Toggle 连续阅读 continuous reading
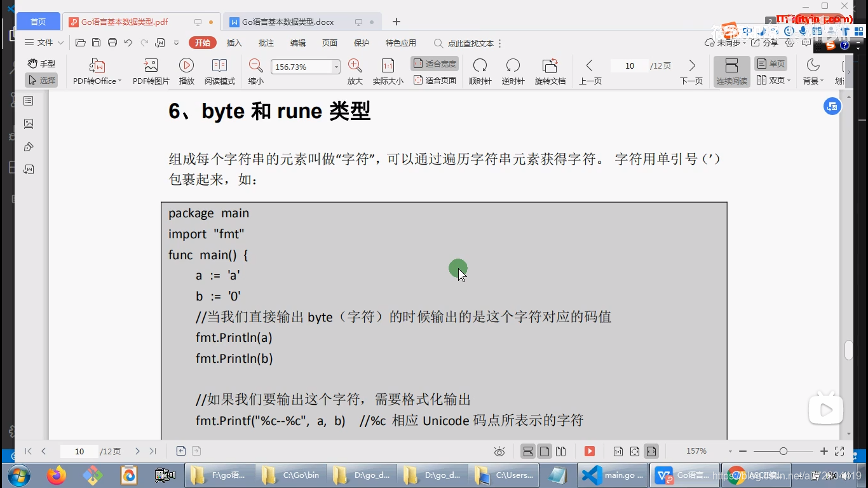 pyautogui.click(x=731, y=71)
